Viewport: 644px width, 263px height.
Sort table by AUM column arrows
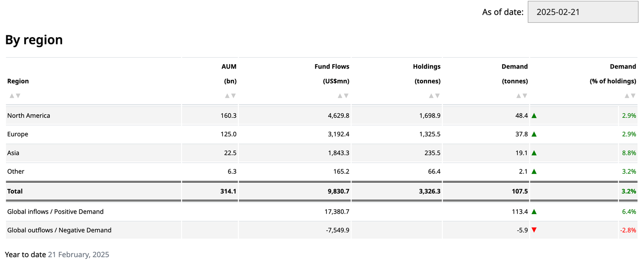click(x=230, y=95)
